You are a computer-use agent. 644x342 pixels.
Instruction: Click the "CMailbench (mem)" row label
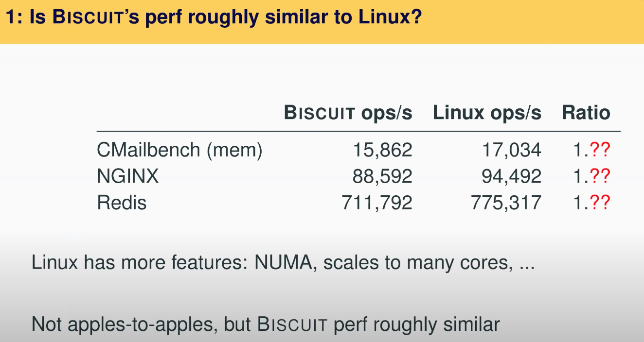pyautogui.click(x=179, y=151)
